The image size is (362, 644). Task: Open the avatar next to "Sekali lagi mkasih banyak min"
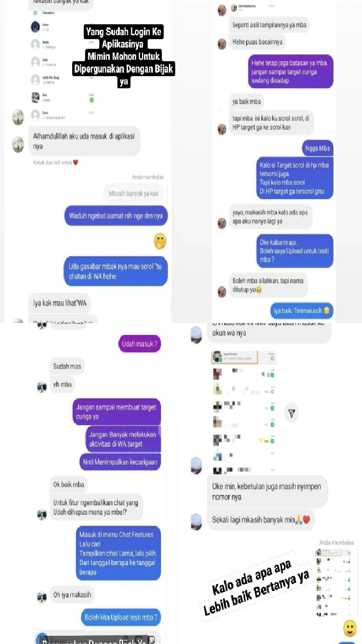[x=196, y=522]
